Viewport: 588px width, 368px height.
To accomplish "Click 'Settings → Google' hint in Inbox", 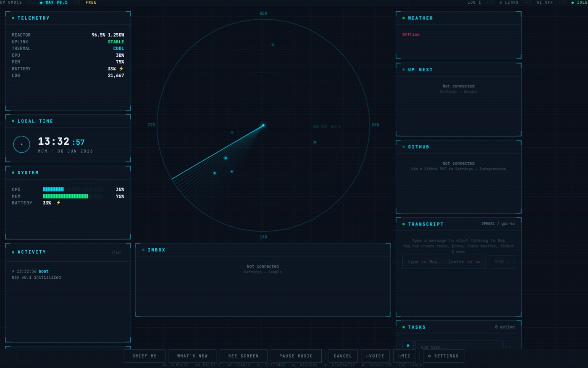I will [x=263, y=272].
